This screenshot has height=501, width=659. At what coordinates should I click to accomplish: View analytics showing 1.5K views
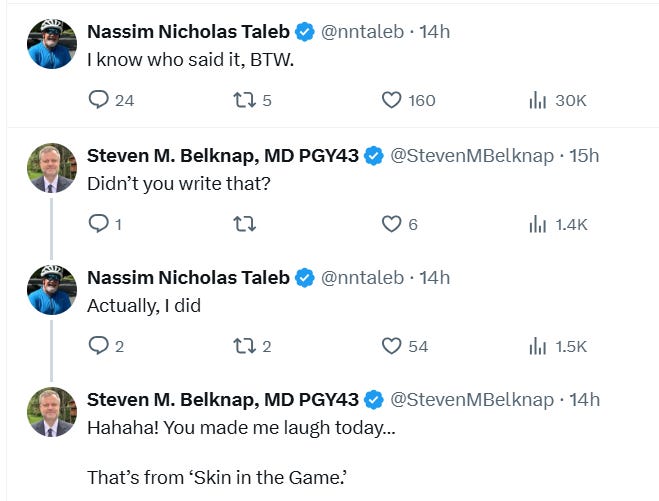coord(537,346)
